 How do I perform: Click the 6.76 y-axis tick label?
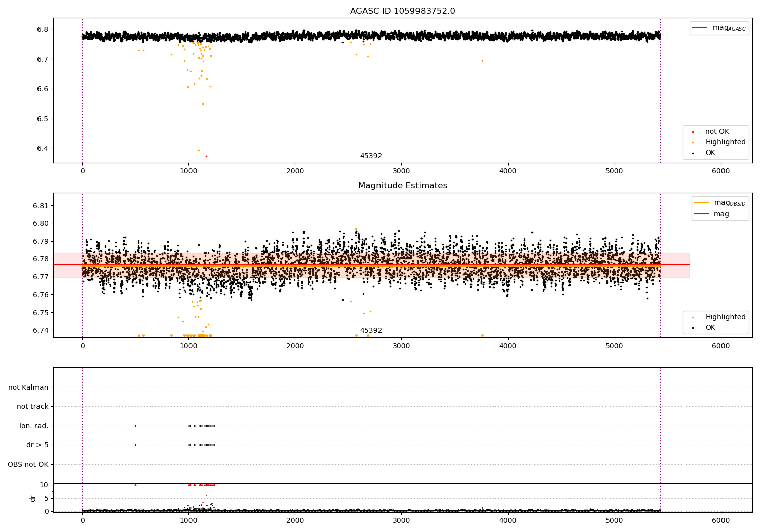[x=41, y=295]
